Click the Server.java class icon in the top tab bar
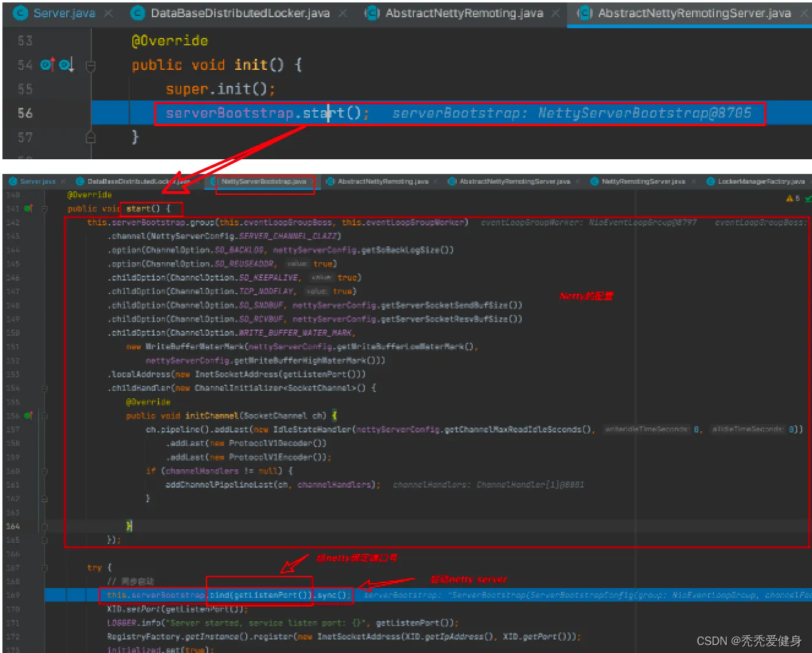The image size is (812, 653). [20, 13]
